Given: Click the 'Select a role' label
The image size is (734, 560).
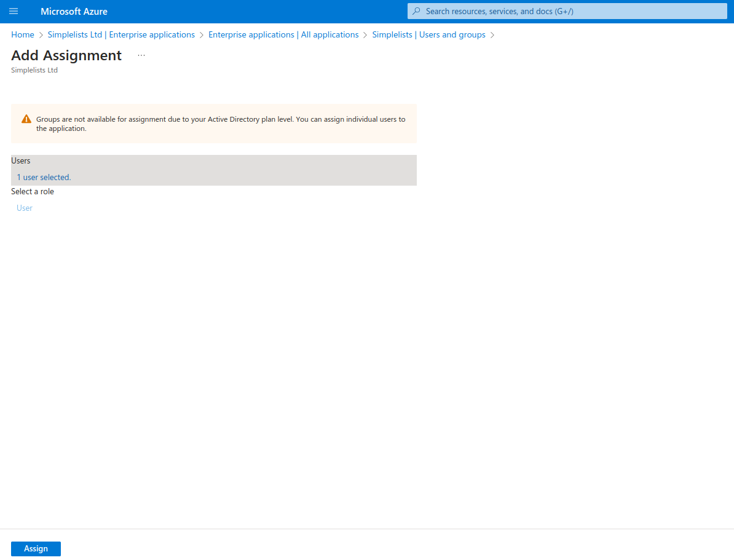Looking at the screenshot, I should tap(33, 192).
